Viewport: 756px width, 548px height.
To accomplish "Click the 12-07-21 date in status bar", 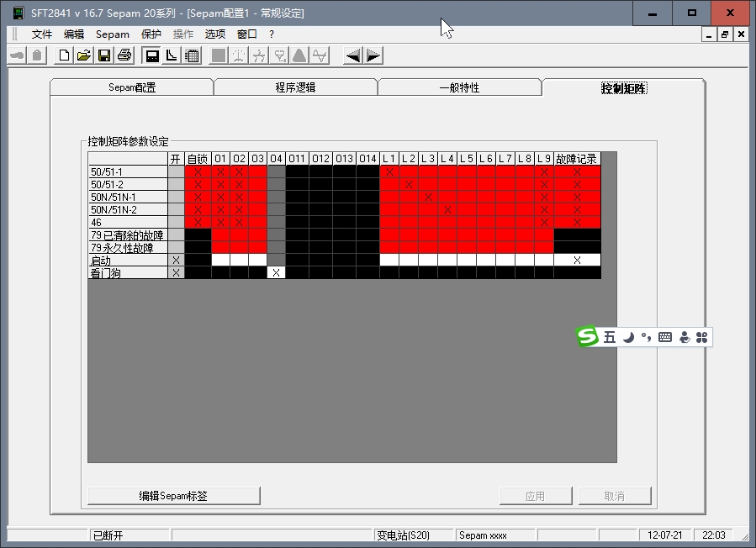I will point(665,535).
